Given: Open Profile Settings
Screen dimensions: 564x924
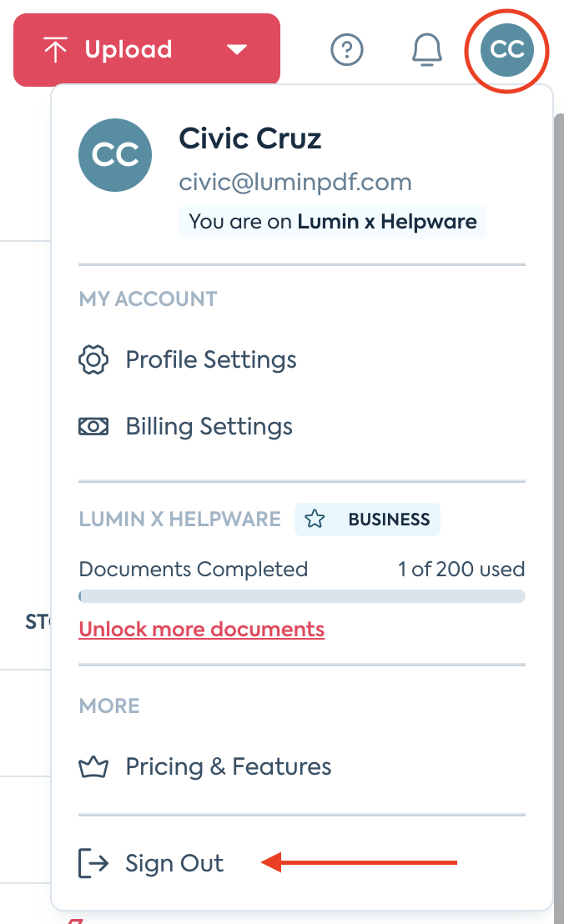Looking at the screenshot, I should coord(210,359).
